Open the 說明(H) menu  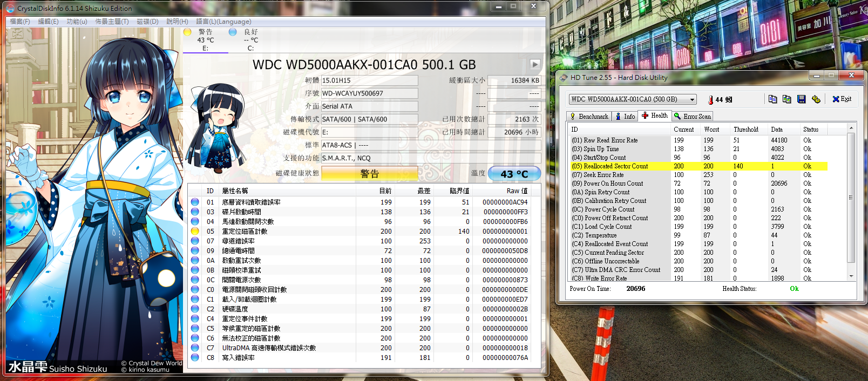(x=177, y=22)
